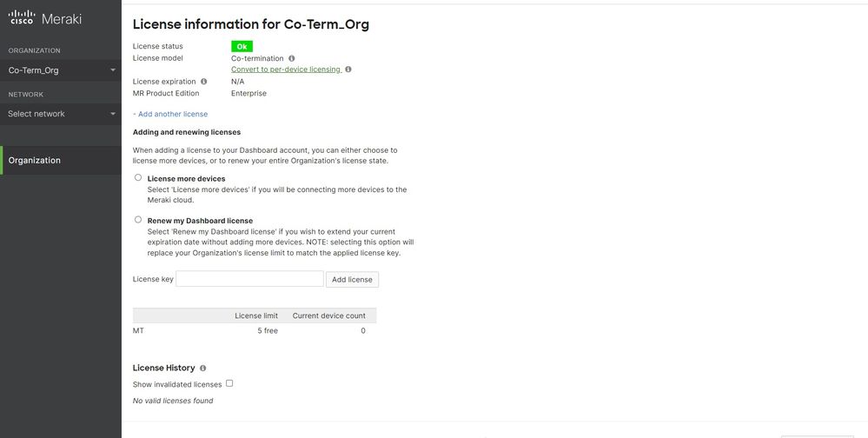
Task: Click the MT row in the license table
Action: coord(139,331)
